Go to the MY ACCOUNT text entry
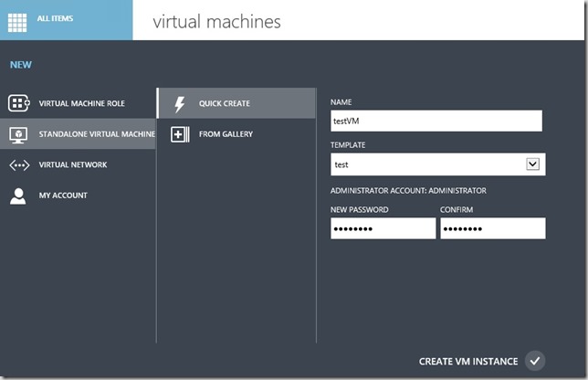Screen dimensions: 588x380 click(x=63, y=195)
